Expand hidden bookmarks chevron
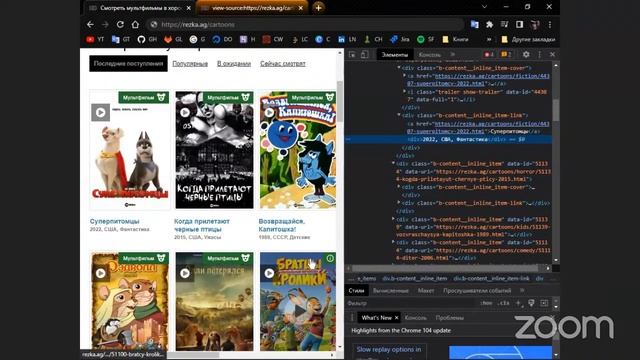The image size is (640, 360). [x=489, y=39]
